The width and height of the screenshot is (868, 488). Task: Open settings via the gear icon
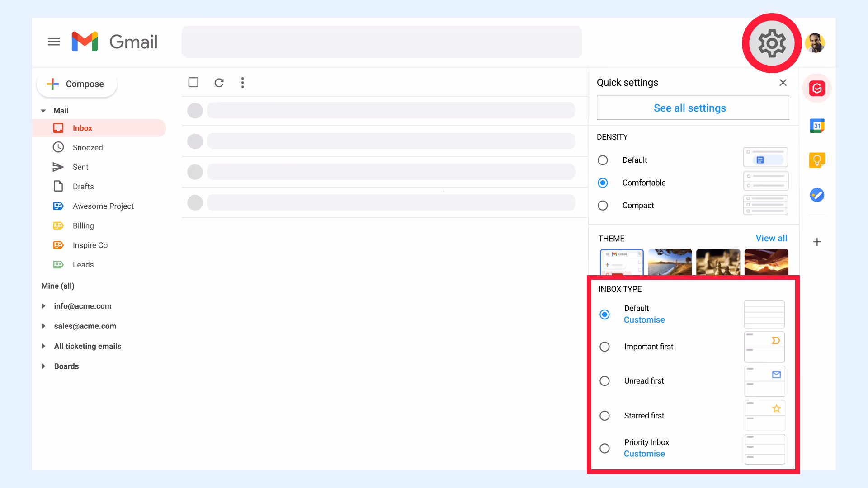click(772, 43)
